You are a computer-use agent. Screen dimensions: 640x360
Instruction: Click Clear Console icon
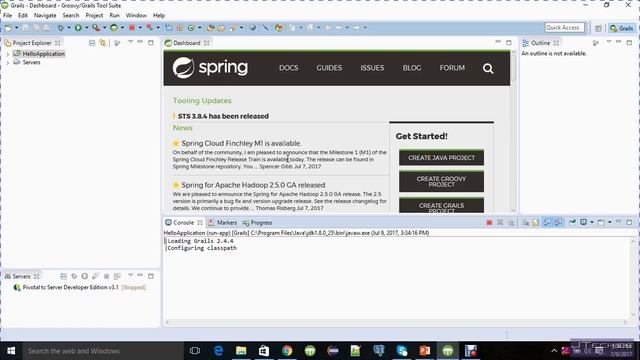pyautogui.click(x=525, y=222)
